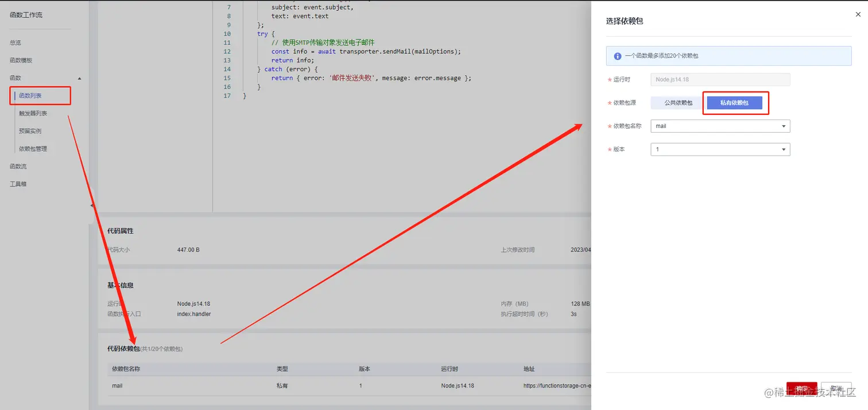Click the 依赖包名称 column header
Image resolution: width=868 pixels, height=410 pixels.
[x=126, y=369]
